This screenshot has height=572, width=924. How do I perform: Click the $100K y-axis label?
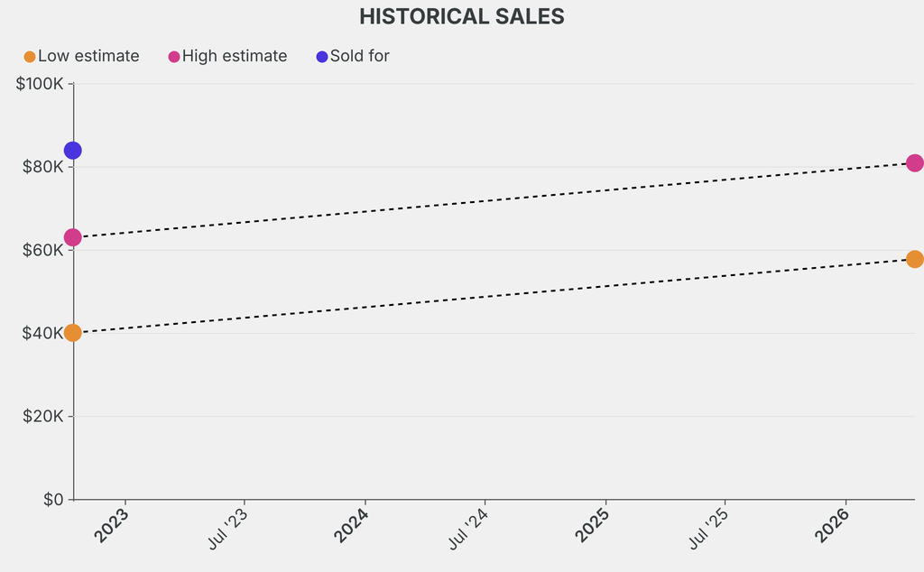click(x=40, y=84)
